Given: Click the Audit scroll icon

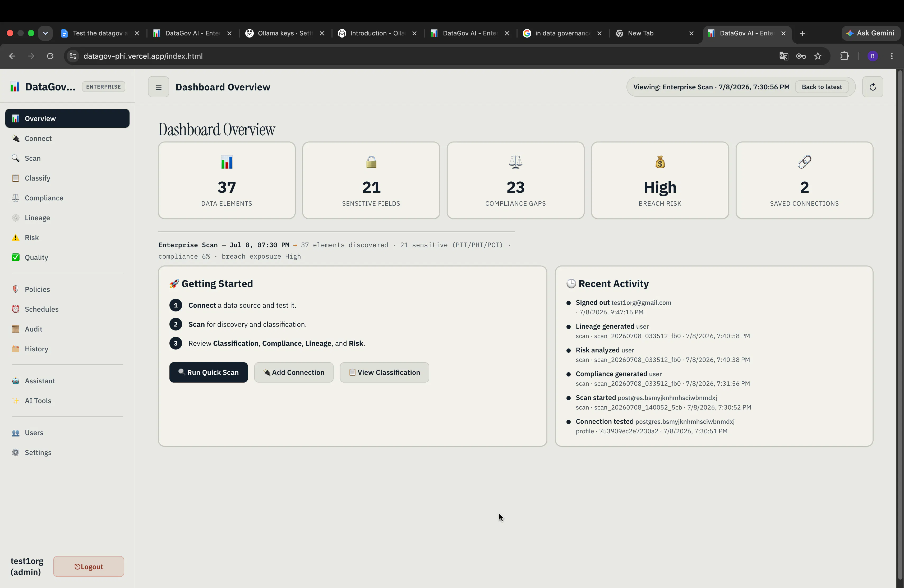Looking at the screenshot, I should tap(16, 329).
